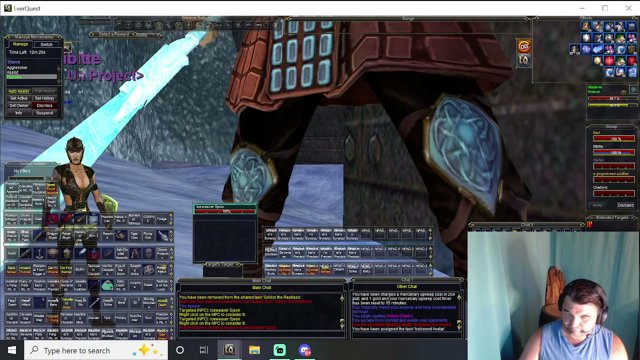Dismiss the mercenary with the red Dismiss button
This screenshot has width=640, height=360.
pos(44,105)
